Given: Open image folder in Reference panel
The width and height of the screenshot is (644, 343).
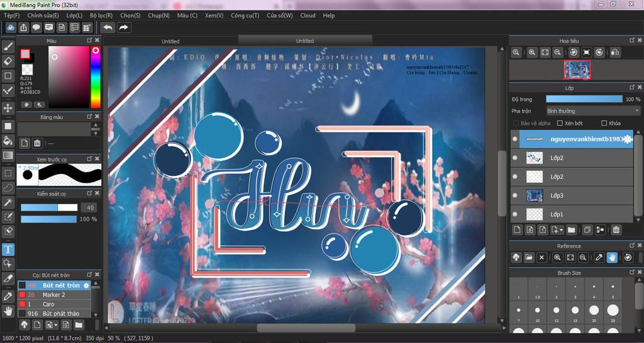Looking at the screenshot, I should [529, 258].
